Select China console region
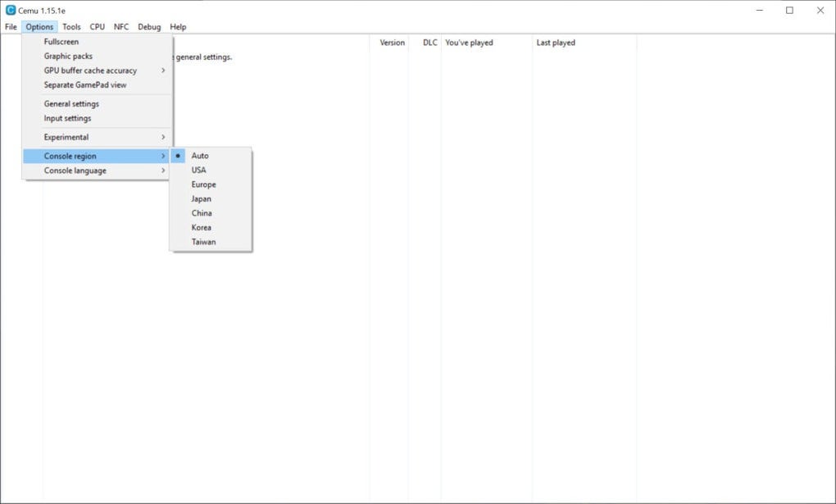Viewport: 836px width, 504px height. pyautogui.click(x=211, y=213)
